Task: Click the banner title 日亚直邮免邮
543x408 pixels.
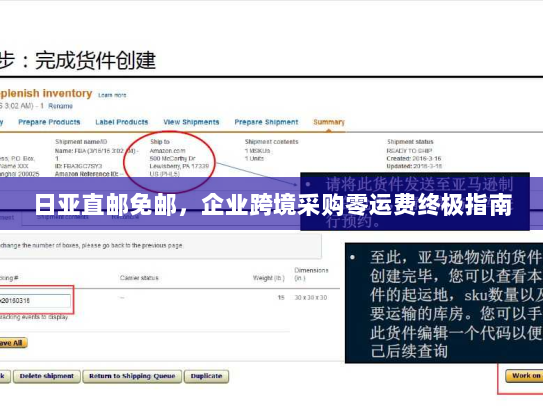Action: click(107, 205)
